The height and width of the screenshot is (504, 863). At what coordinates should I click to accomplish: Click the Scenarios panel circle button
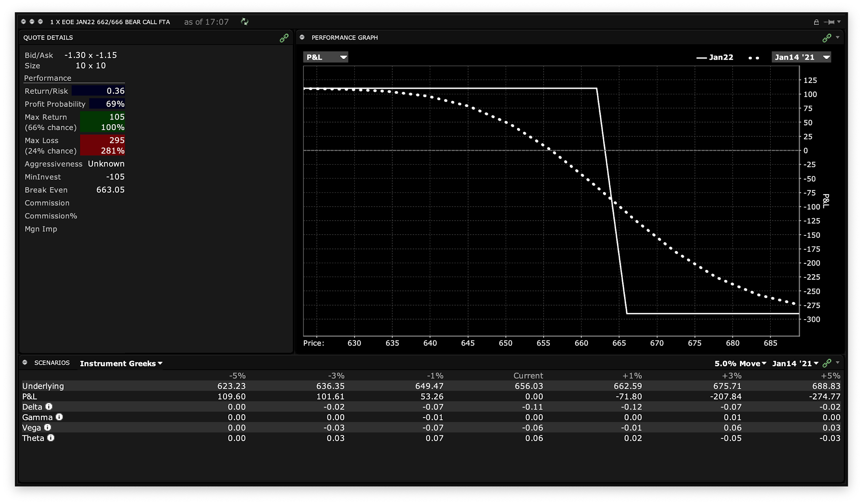tap(25, 363)
